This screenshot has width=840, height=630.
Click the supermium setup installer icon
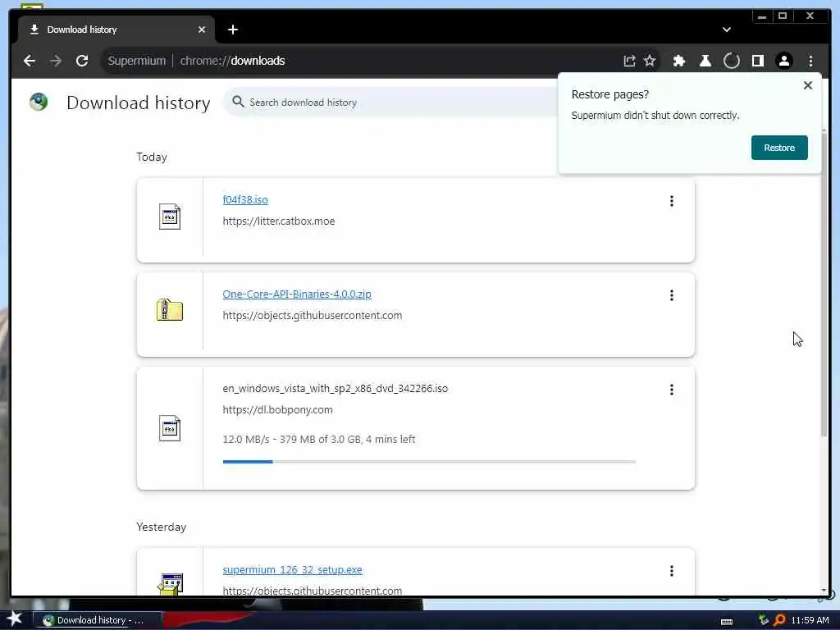click(x=171, y=584)
